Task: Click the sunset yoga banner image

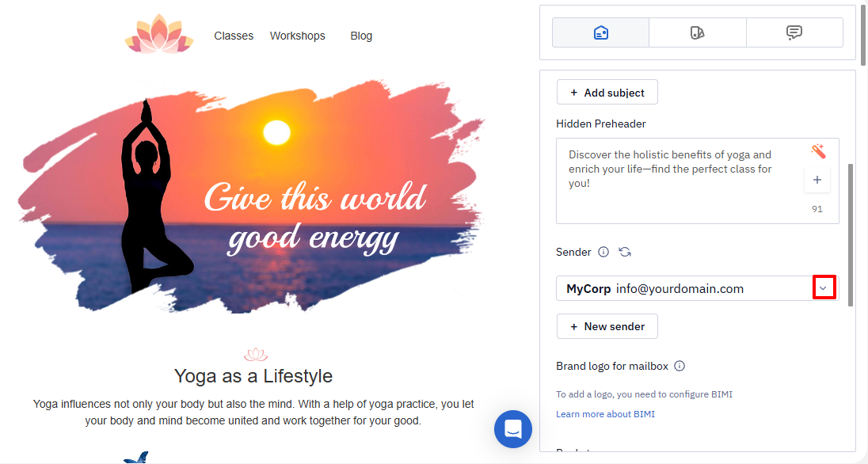Action: (x=252, y=197)
